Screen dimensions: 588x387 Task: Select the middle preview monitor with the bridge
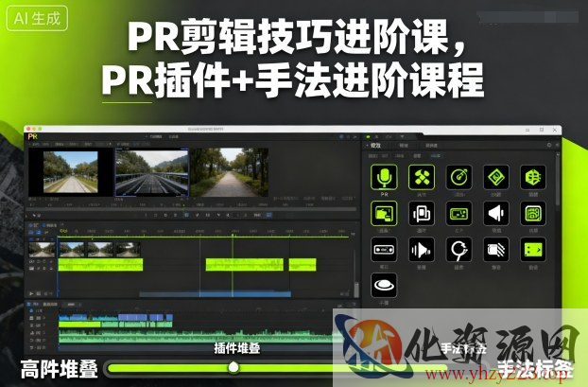point(152,172)
